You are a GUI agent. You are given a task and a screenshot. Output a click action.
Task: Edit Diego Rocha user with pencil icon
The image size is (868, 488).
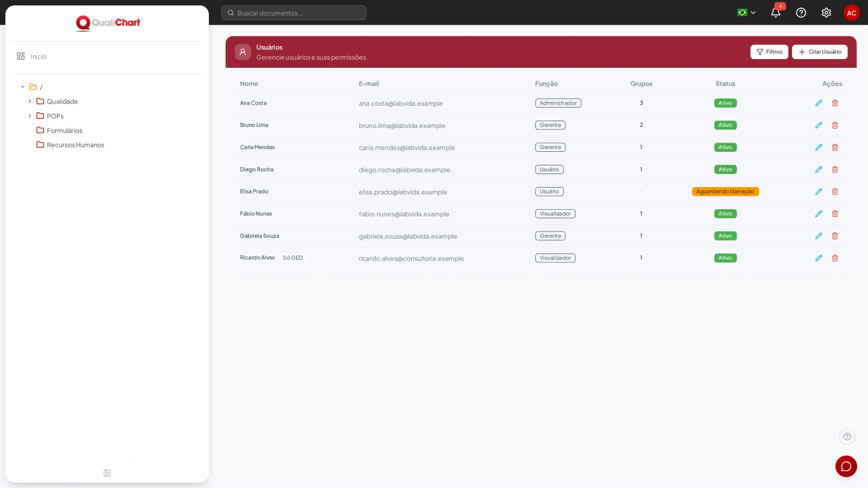(819, 170)
